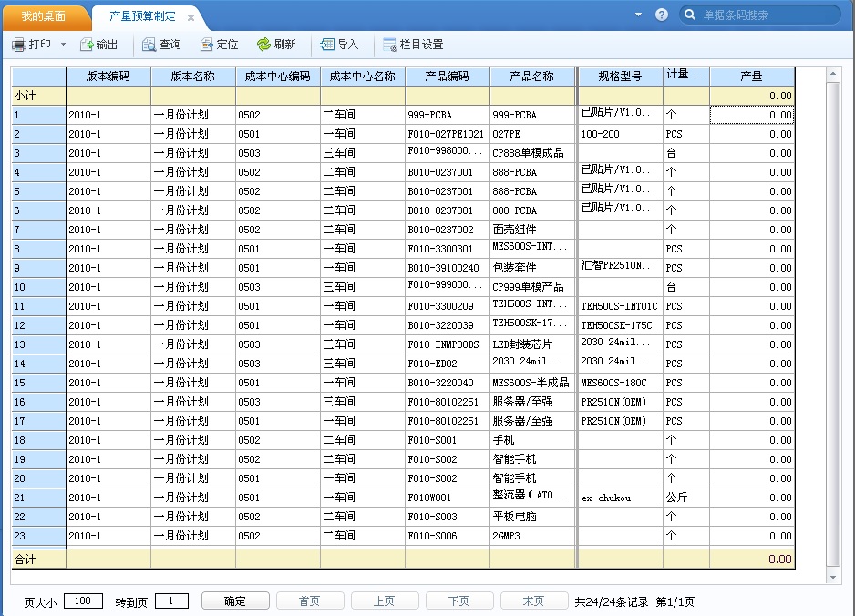
Task: Click product code F010-3300301
Action: coord(440,249)
